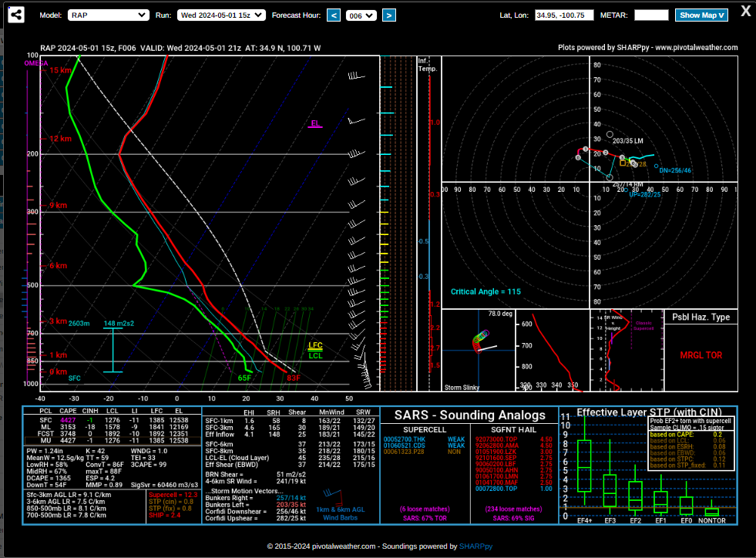Click the Effective Layer STP title

click(649, 412)
